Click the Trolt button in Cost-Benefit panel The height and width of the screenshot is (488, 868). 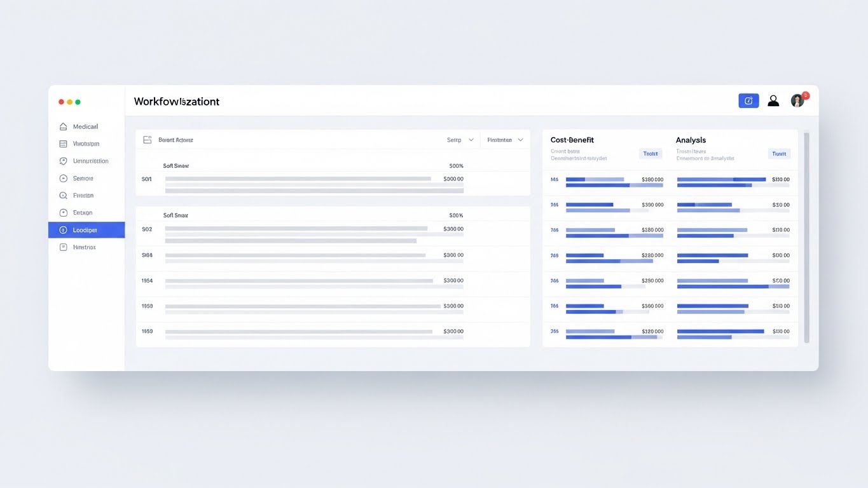coord(651,153)
